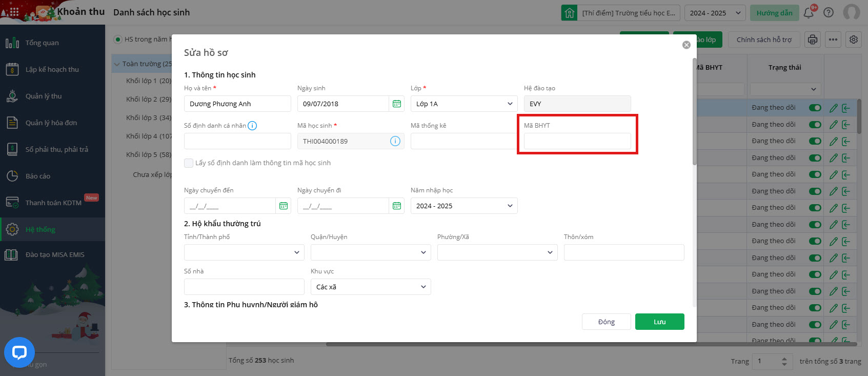Click the print icon in toolbar
This screenshot has height=376, width=868.
(x=813, y=39)
